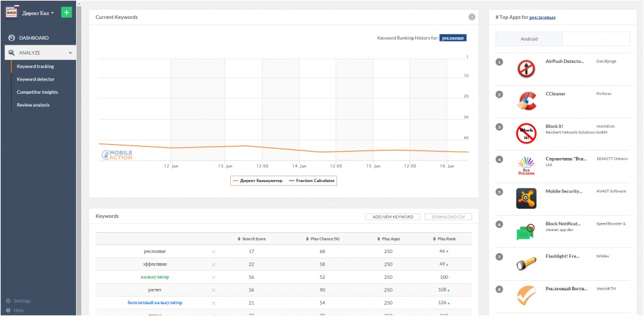
Task: Click the Settings gear icon
Action: pyautogui.click(x=8, y=301)
